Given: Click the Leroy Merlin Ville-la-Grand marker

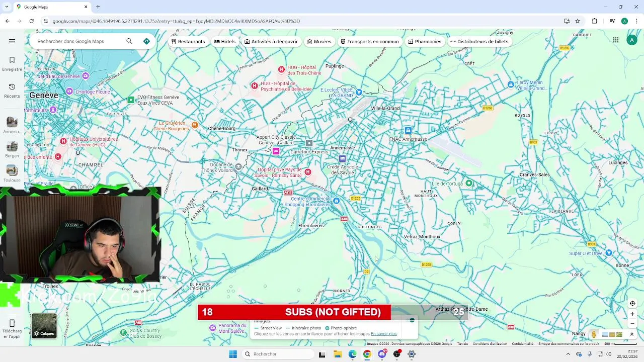Looking at the screenshot, I should point(511,84).
